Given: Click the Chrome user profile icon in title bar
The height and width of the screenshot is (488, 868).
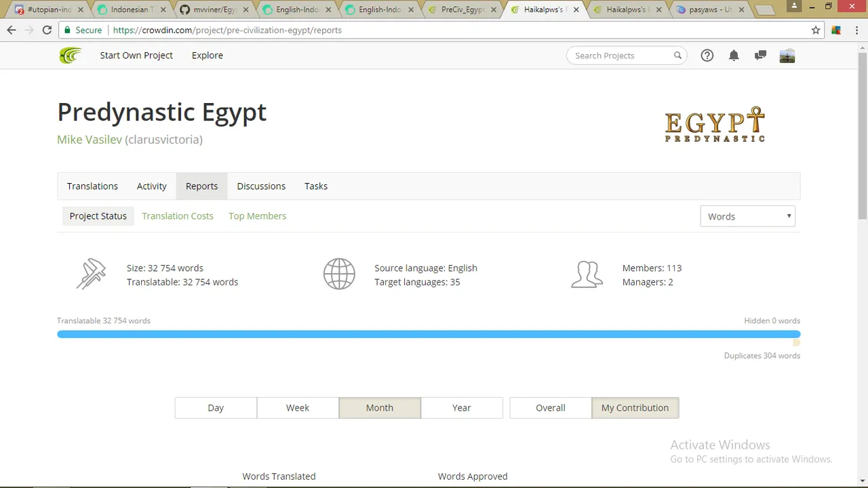Looking at the screenshot, I should (793, 6).
